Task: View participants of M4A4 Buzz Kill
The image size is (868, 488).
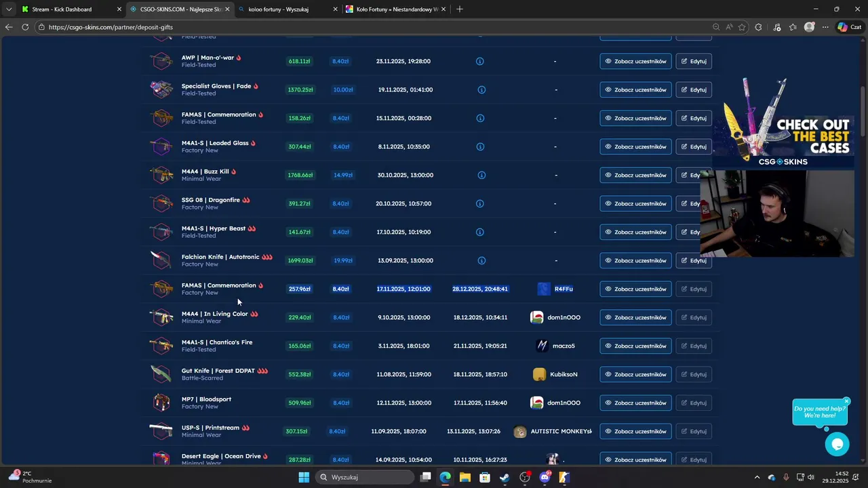Action: point(635,175)
